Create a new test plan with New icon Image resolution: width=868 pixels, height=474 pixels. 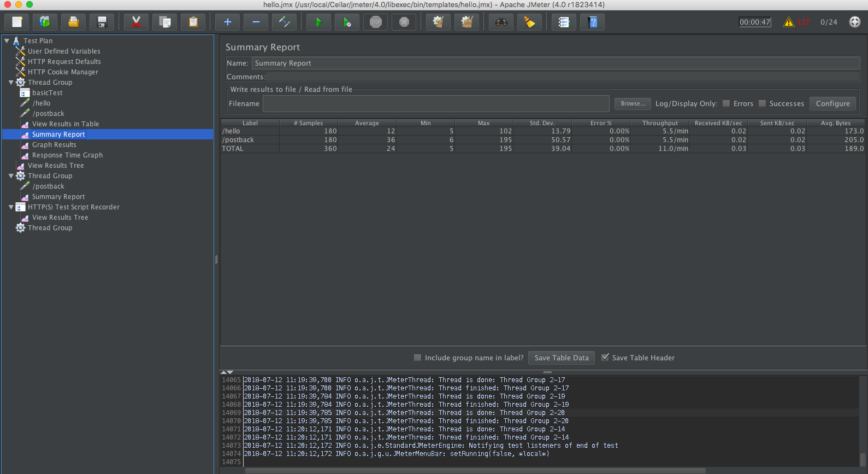click(x=17, y=22)
